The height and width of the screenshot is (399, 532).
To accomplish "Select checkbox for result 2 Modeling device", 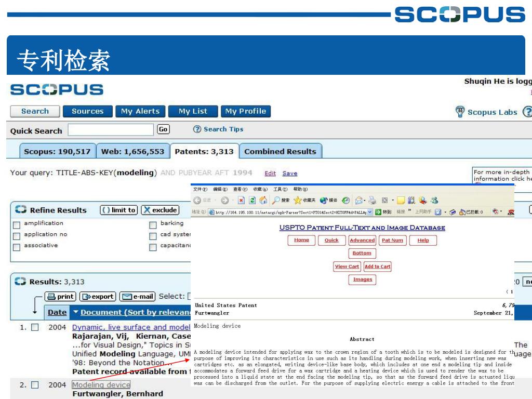I will coord(35,385).
